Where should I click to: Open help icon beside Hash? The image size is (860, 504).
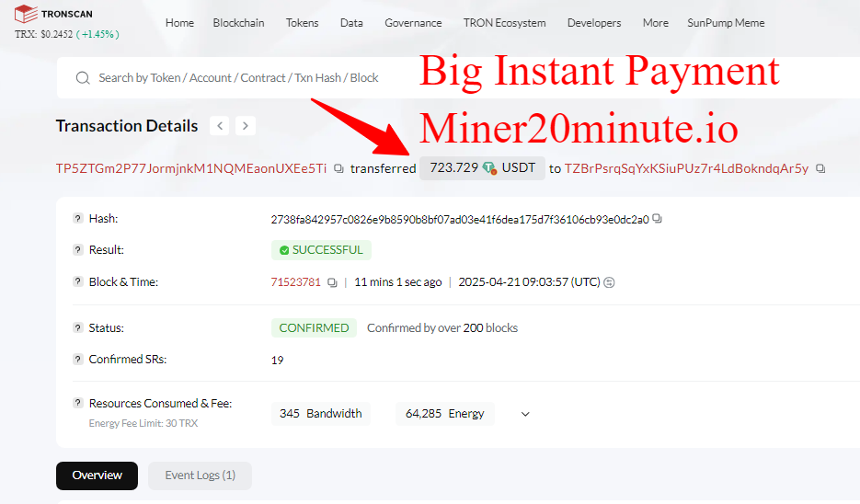click(78, 218)
